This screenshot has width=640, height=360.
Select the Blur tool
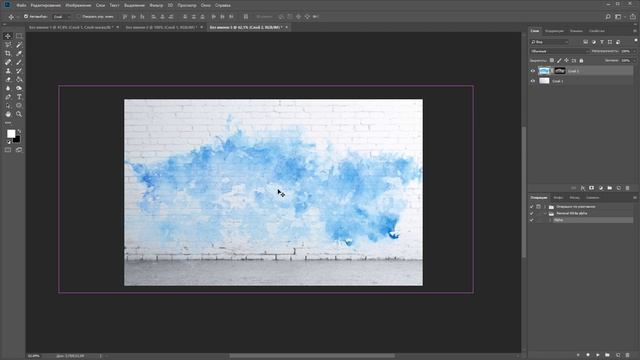tap(8, 88)
